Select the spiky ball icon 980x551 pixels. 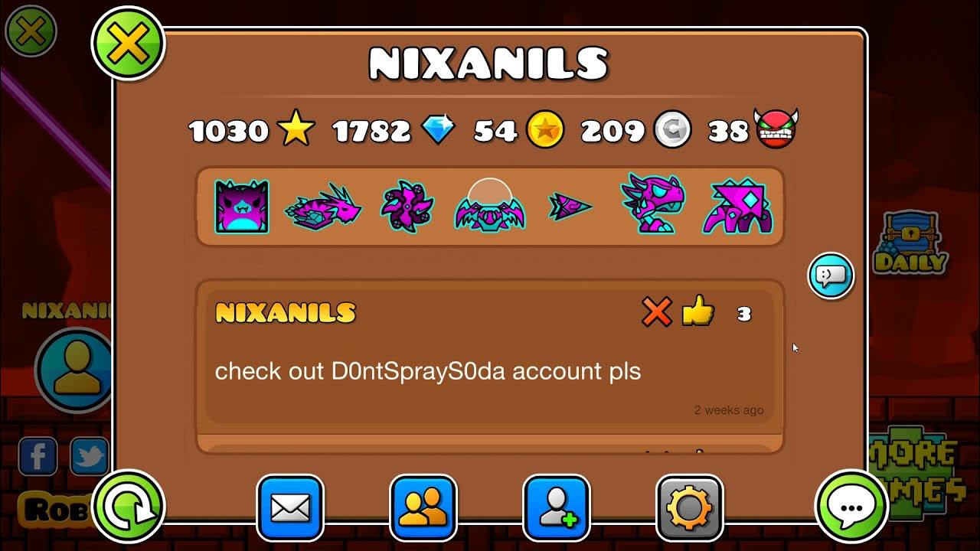tap(407, 207)
